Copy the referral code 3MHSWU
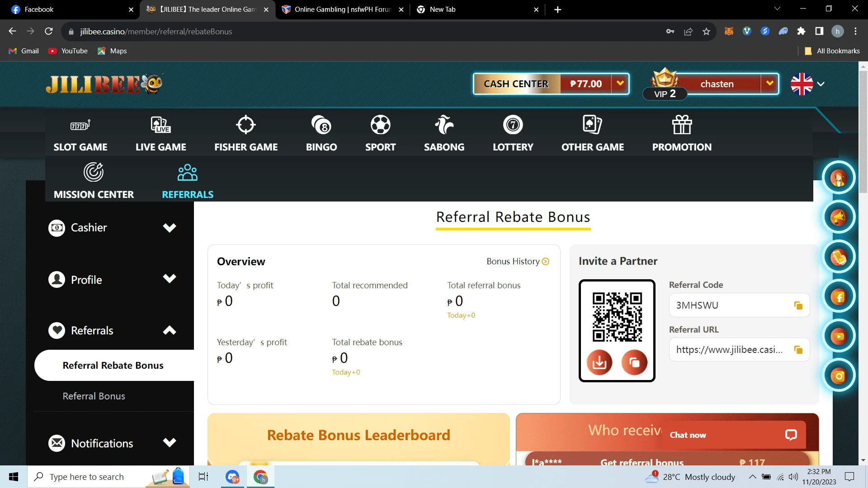The height and width of the screenshot is (488, 868). pos(798,305)
